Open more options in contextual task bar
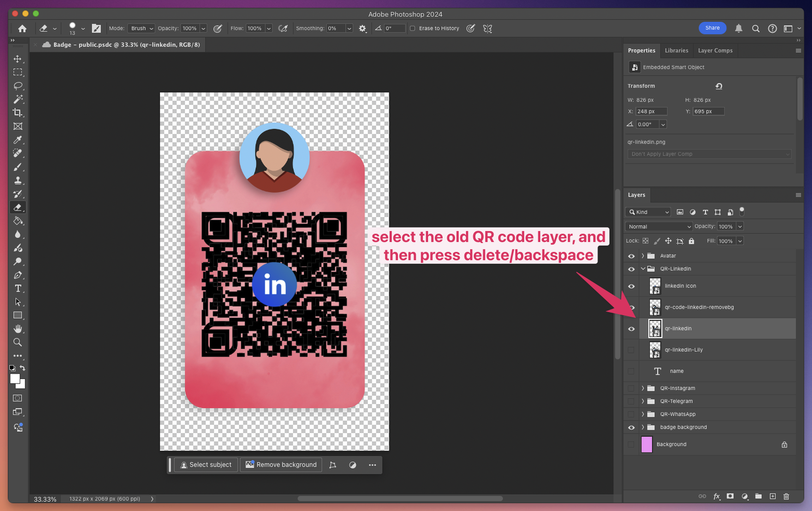Viewport: 812px width, 511px height. pyautogui.click(x=372, y=465)
